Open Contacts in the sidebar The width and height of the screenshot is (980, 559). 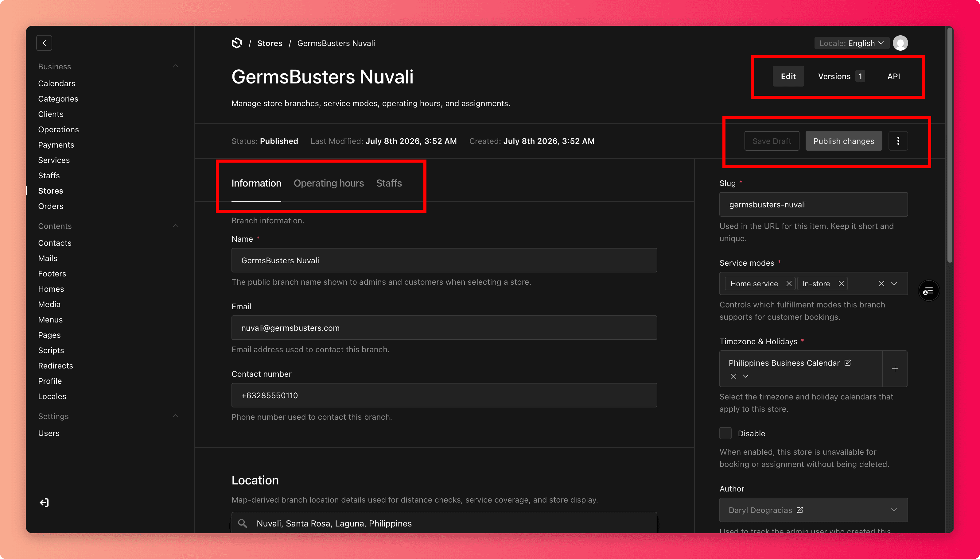(x=55, y=243)
